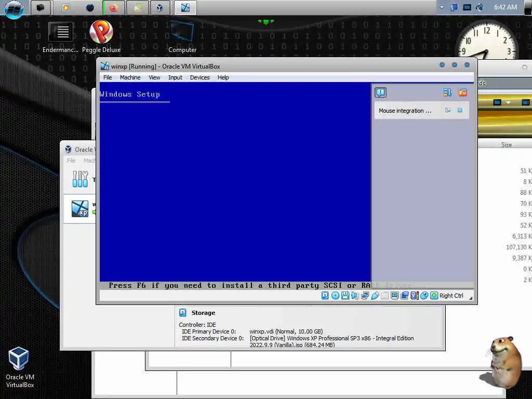Open the Help menu
Image resolution: width=532 pixels, height=399 pixels.
(x=223, y=77)
